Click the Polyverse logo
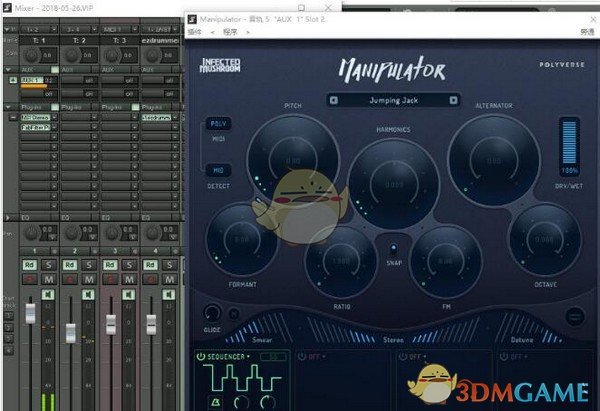 pyautogui.click(x=562, y=65)
